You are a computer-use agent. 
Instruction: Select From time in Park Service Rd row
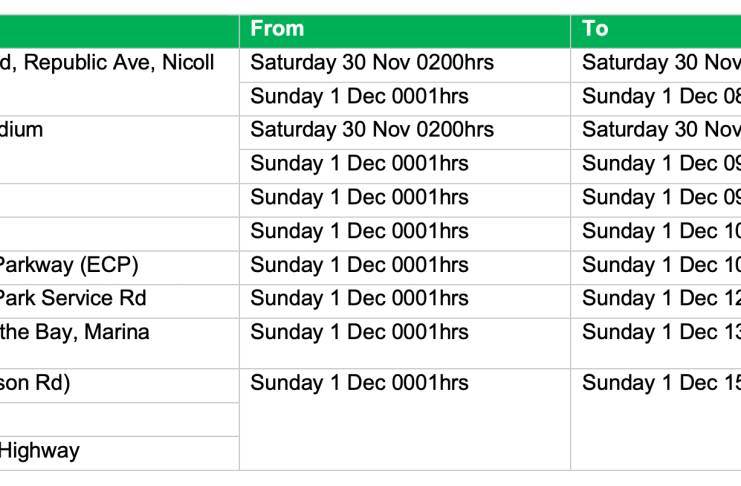click(x=359, y=298)
